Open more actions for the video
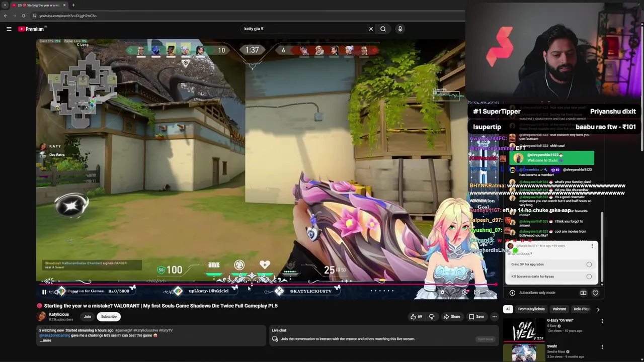Viewport: 644px width, 362px height. (x=495, y=317)
